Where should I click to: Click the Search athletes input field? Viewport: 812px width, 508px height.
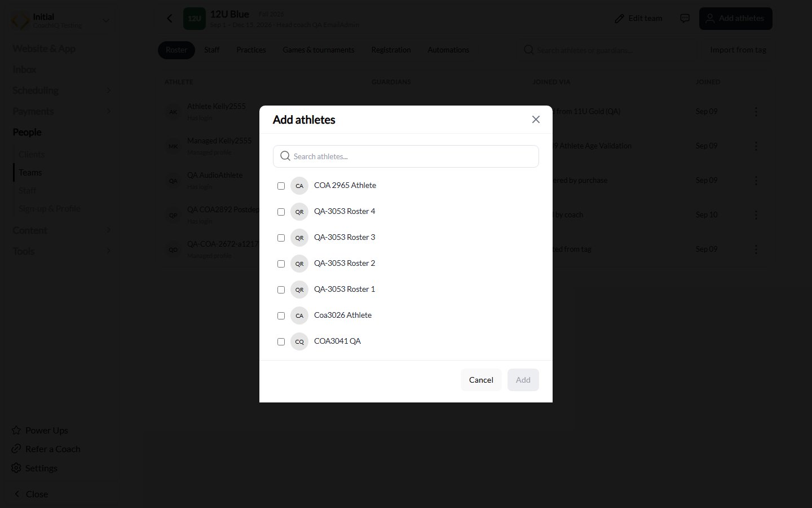click(406, 156)
